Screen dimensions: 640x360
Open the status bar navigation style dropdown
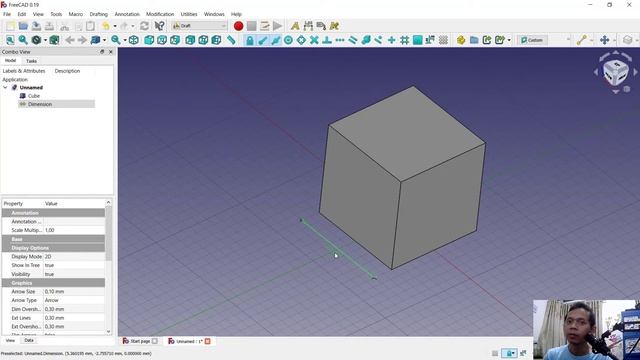(509, 353)
